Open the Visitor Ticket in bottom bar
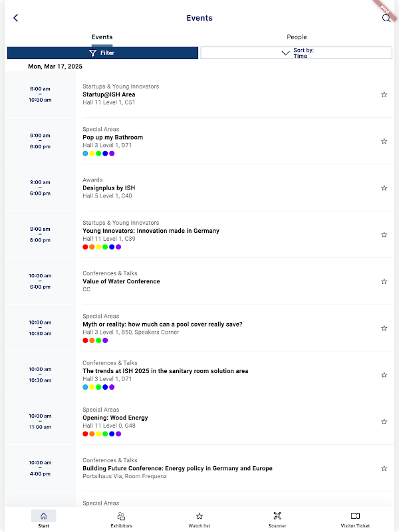The height and width of the screenshot is (532, 399). pyautogui.click(x=355, y=519)
